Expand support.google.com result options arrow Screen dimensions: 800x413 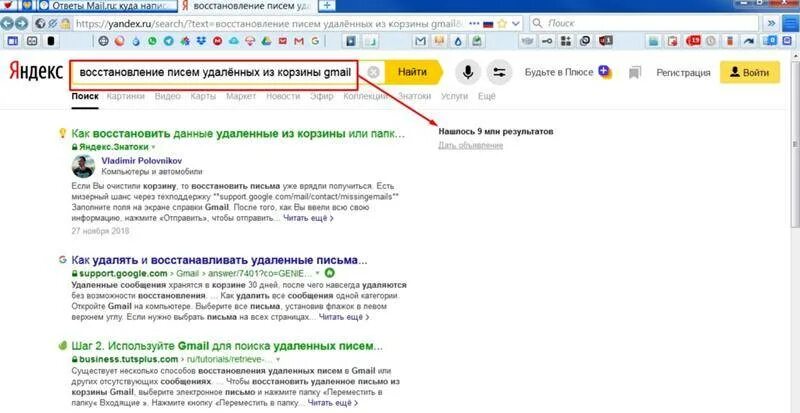click(x=318, y=273)
